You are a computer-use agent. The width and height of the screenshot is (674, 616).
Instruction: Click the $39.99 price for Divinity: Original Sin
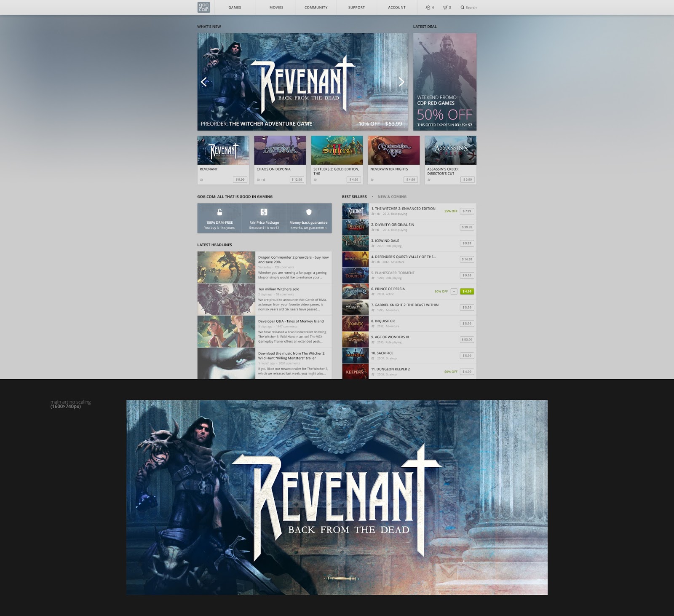[x=467, y=227]
